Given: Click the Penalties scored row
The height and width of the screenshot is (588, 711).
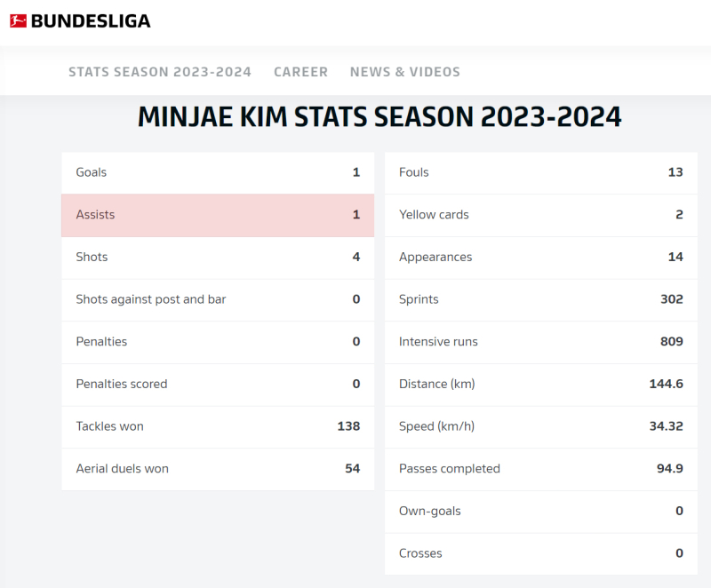Looking at the screenshot, I should 218,385.
